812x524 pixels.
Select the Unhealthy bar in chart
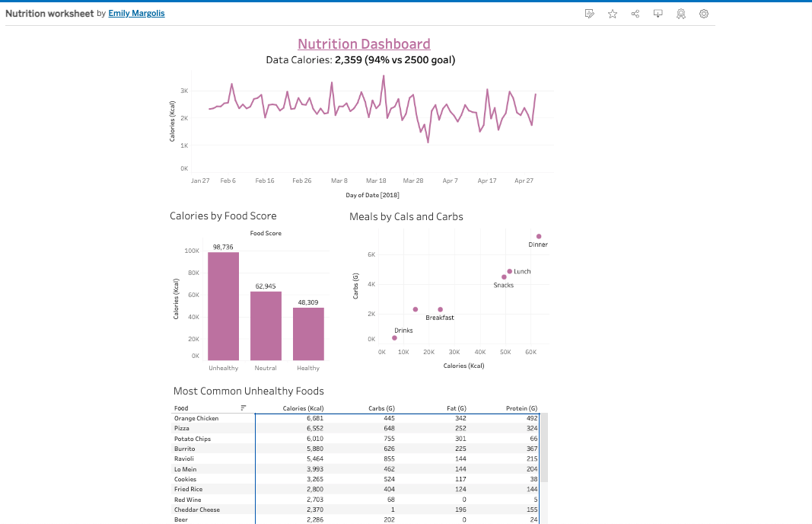coord(223,306)
